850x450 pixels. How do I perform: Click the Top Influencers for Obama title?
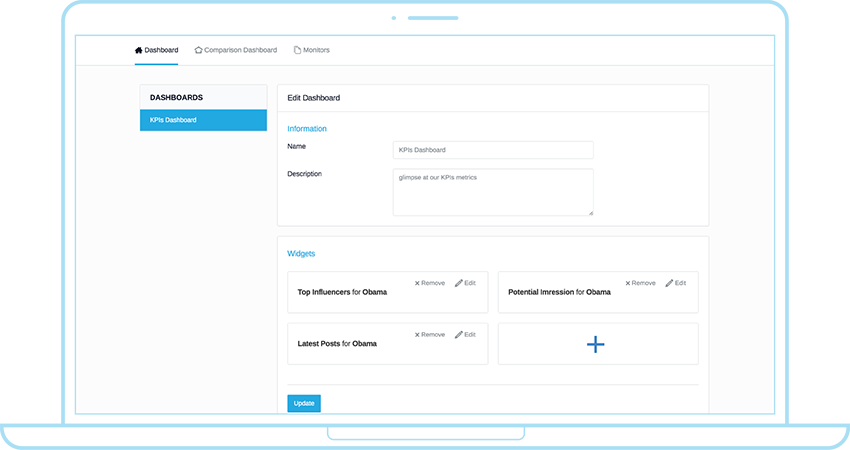tap(342, 292)
